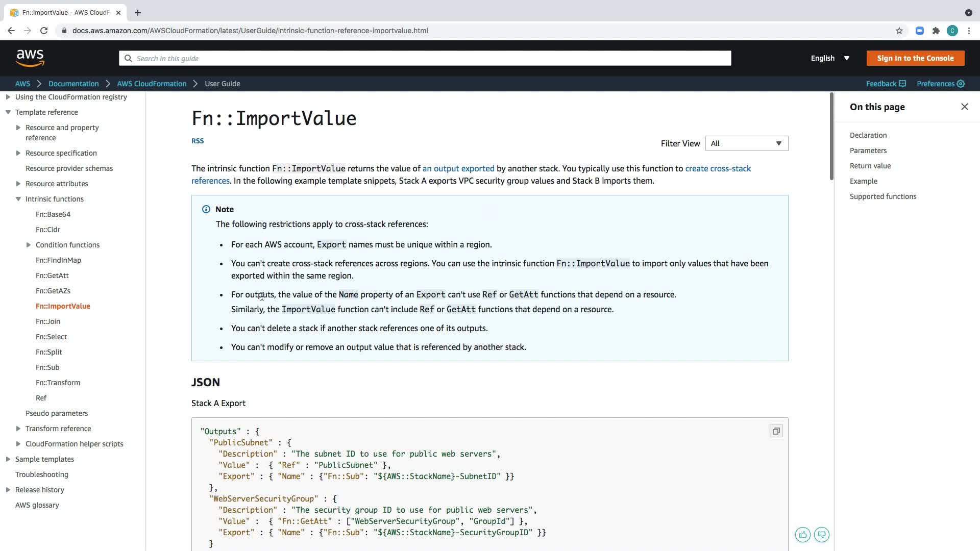The image size is (980, 551).
Task: Click the thumbs up feedback icon
Action: coord(802,535)
